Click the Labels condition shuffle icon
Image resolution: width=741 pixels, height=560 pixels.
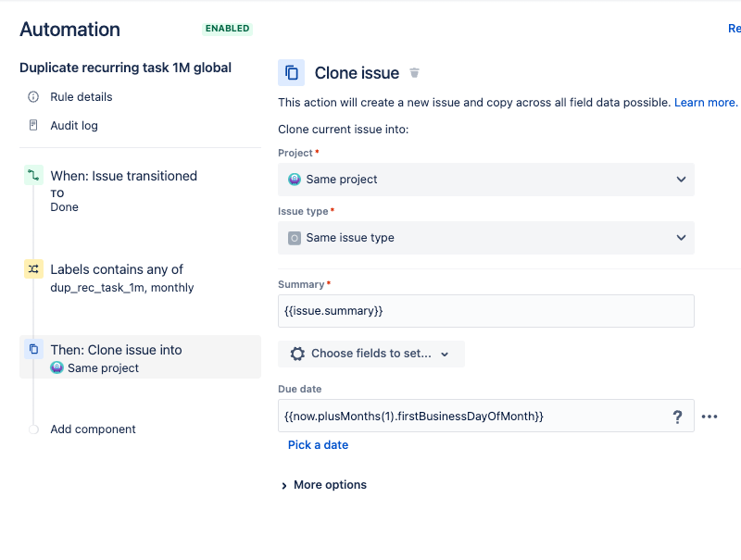tap(33, 269)
